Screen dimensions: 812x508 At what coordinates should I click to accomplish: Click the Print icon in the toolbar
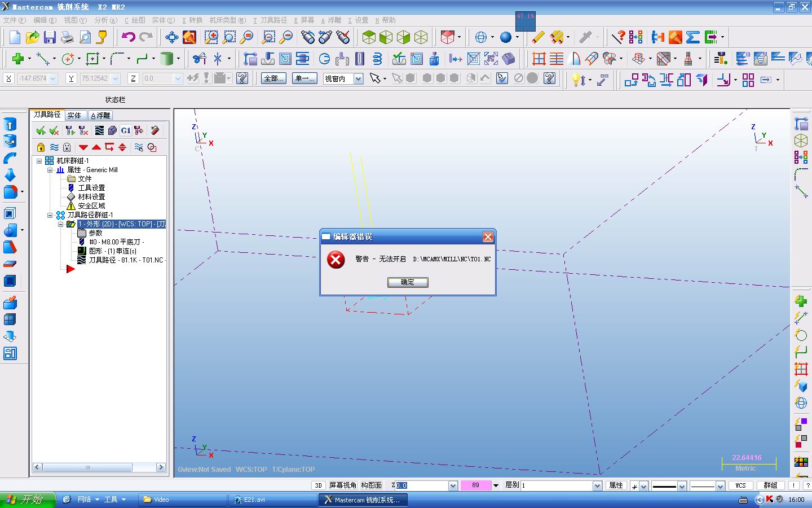[67, 37]
